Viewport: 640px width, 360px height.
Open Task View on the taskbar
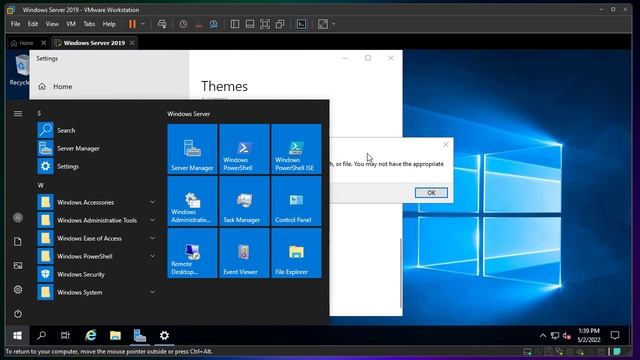pos(65,336)
